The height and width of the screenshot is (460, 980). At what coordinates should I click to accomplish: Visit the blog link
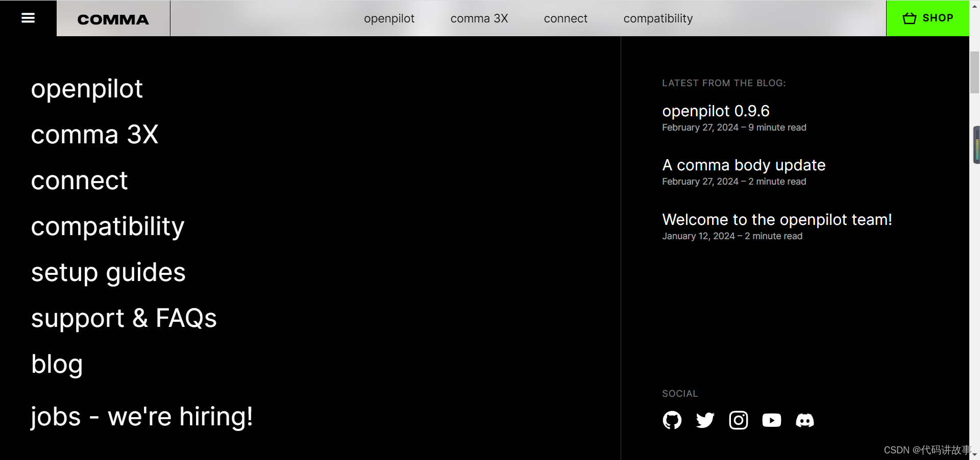point(57,365)
